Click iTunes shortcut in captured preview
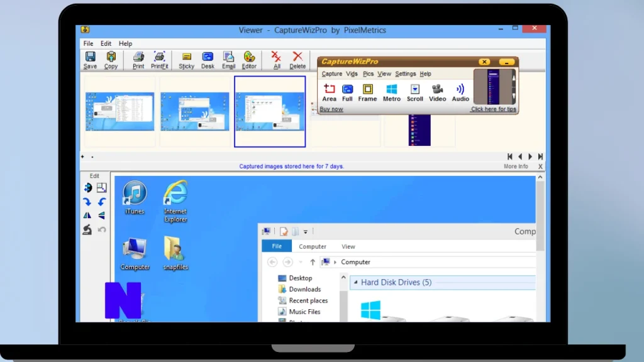This screenshot has height=362, width=644. pos(135,197)
